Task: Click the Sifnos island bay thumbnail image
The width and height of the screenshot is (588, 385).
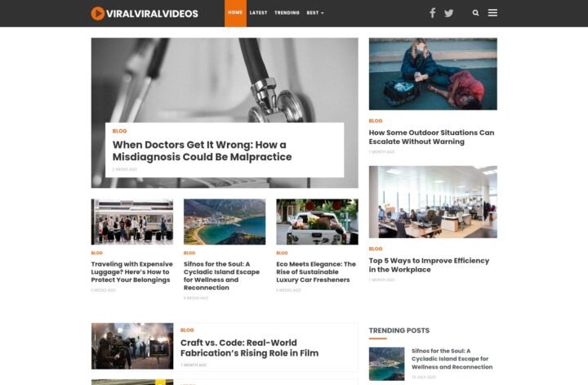Action: (x=225, y=222)
